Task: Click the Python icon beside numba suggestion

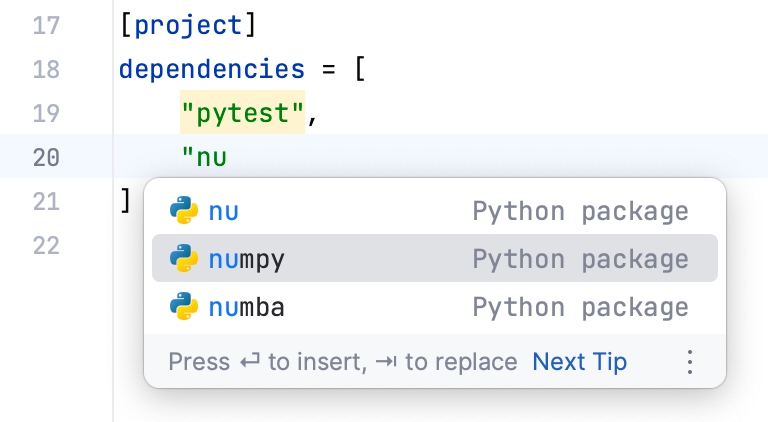Action: (x=182, y=307)
